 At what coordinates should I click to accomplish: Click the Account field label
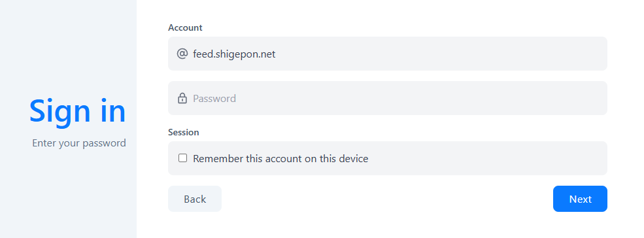click(x=185, y=27)
